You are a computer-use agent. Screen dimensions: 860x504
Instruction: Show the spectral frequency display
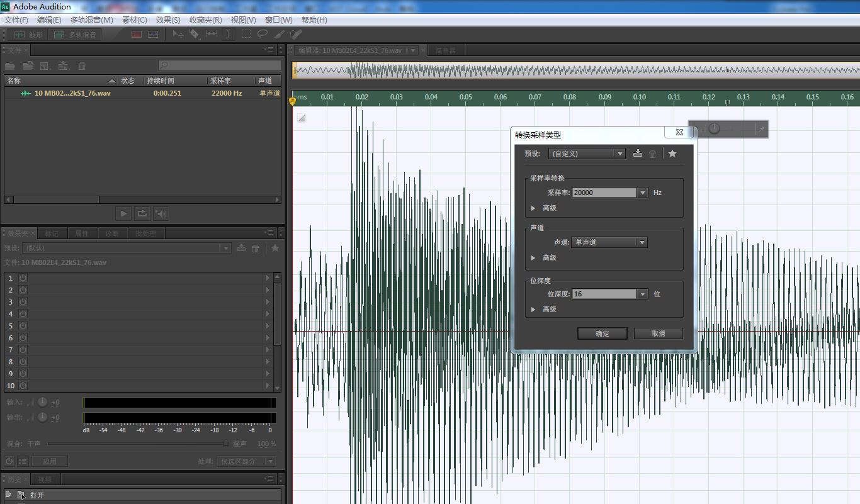click(137, 35)
